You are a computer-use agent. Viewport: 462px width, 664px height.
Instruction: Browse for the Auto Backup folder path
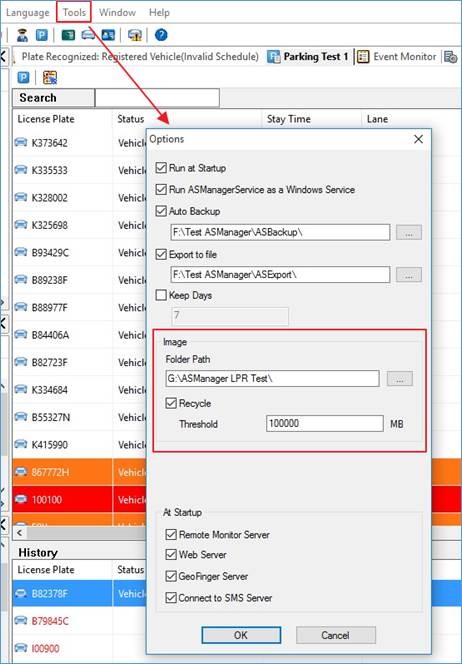click(409, 232)
